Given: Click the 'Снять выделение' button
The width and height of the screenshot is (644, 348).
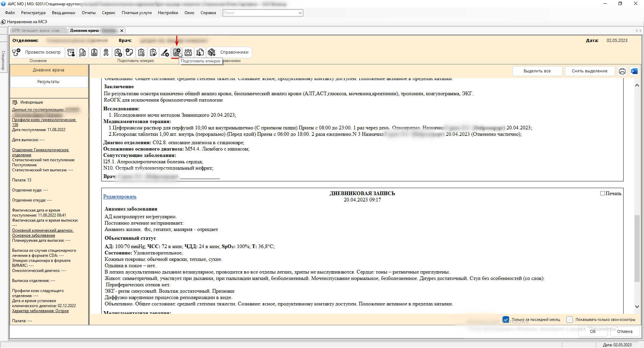Looking at the screenshot, I should coord(590,71).
